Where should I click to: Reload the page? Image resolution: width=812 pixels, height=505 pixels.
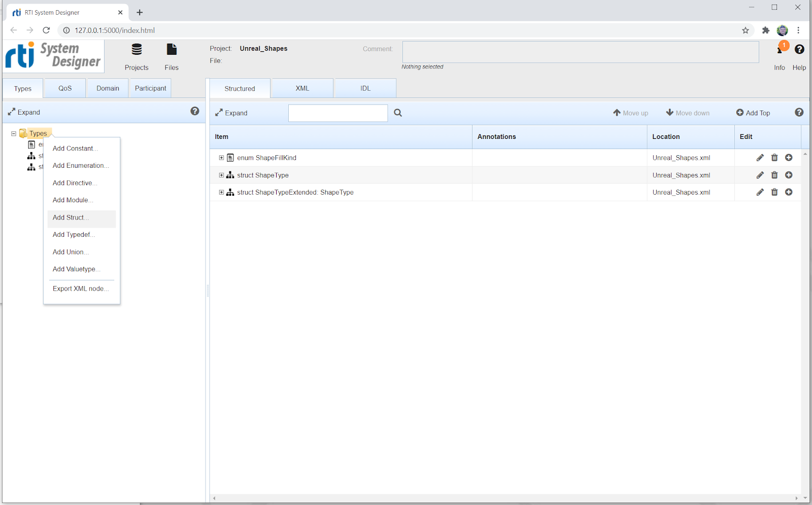click(46, 30)
